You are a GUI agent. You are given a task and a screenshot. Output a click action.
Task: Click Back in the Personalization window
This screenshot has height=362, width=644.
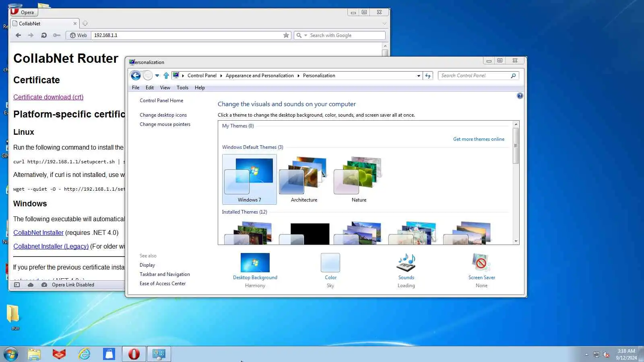click(136, 75)
